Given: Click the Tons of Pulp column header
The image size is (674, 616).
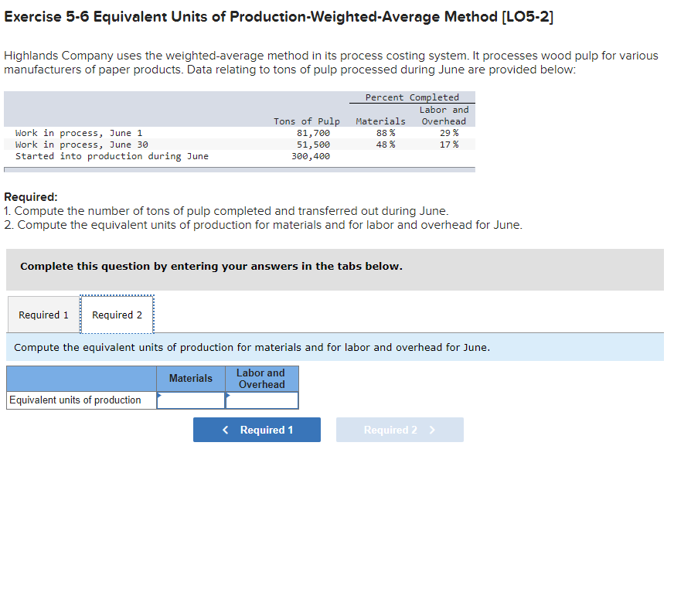Looking at the screenshot, I should [307, 121].
